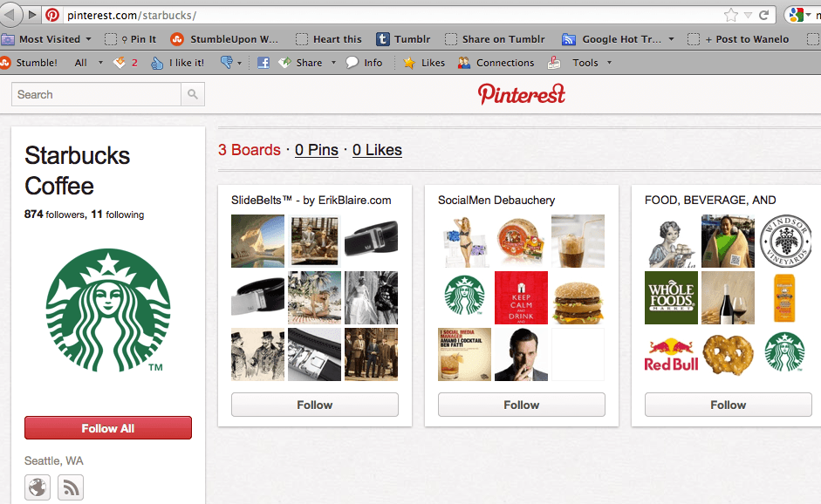Click inside the Pinterest Search field
Screen dimensions: 821x504
click(x=96, y=94)
